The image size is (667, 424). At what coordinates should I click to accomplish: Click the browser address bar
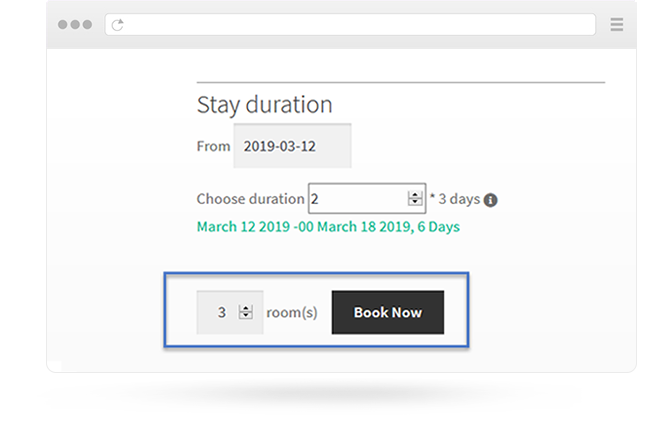click(x=350, y=24)
